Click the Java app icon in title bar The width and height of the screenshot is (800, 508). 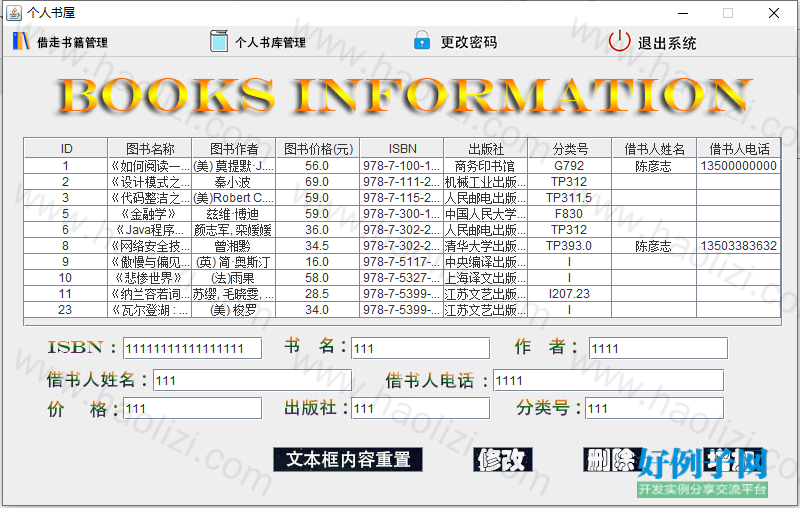[14, 12]
